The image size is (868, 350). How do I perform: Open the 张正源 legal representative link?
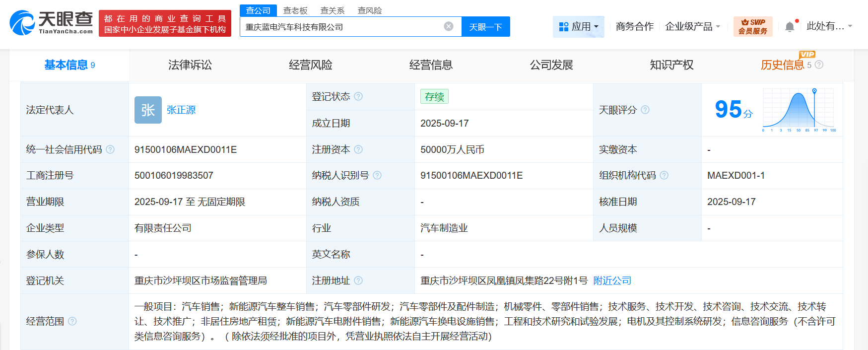[181, 110]
